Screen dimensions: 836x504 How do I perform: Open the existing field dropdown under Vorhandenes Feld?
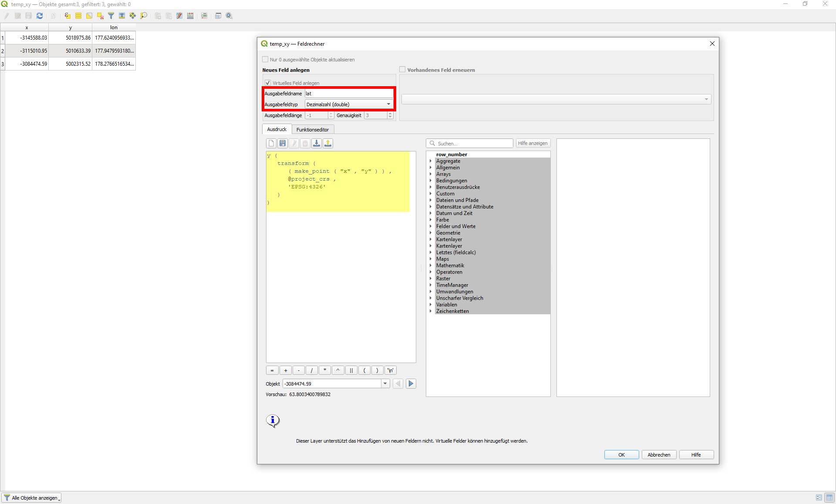point(556,100)
